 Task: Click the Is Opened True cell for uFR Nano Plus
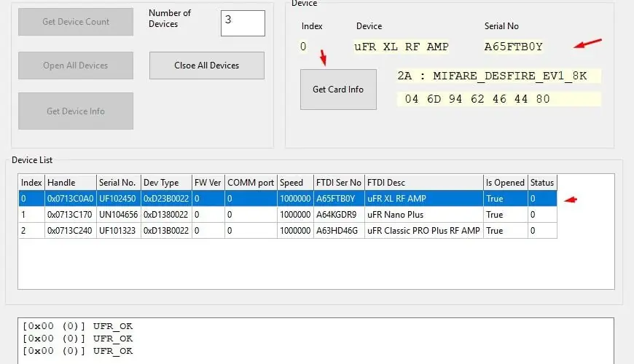(x=506, y=215)
